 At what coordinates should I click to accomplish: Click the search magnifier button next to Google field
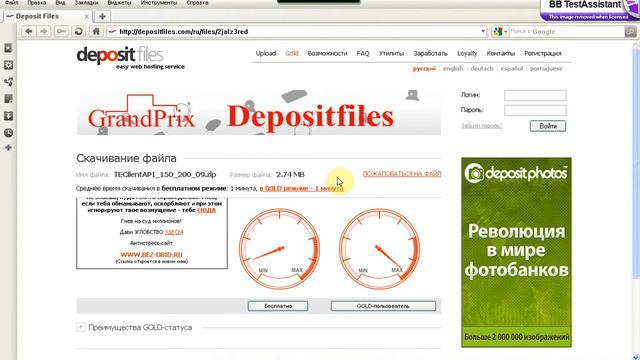[631, 31]
